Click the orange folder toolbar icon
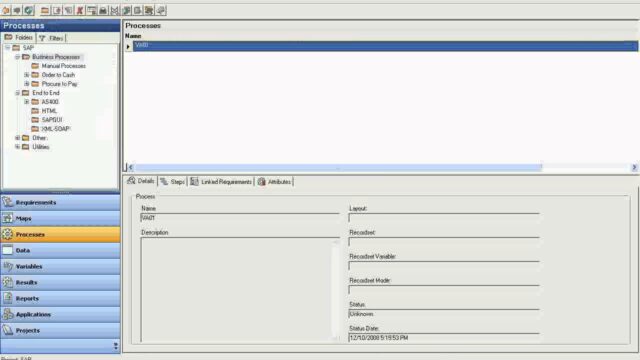Viewport: 640px width, 360px height. click(x=45, y=10)
